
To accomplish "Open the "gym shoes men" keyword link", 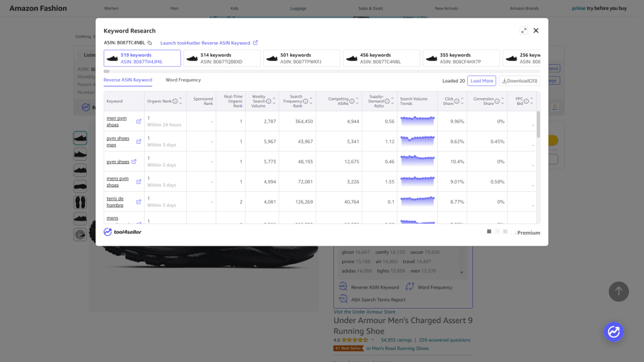I will [118, 141].
